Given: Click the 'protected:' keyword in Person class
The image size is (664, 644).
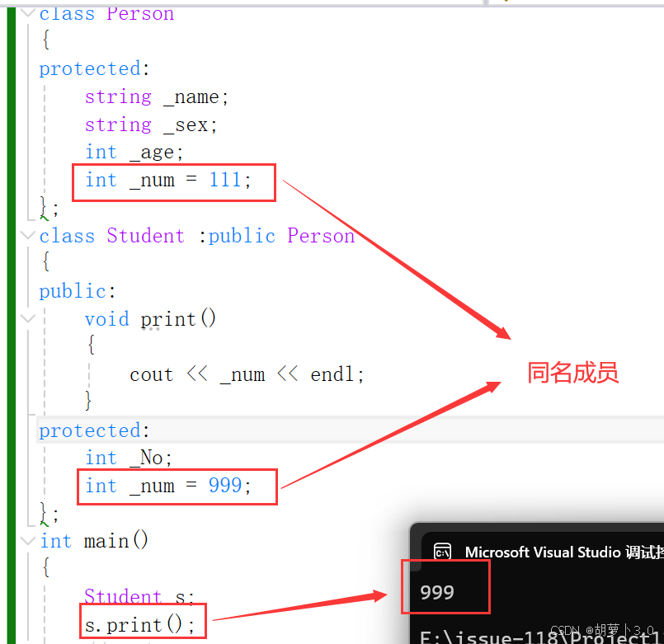Looking at the screenshot, I should click(94, 68).
